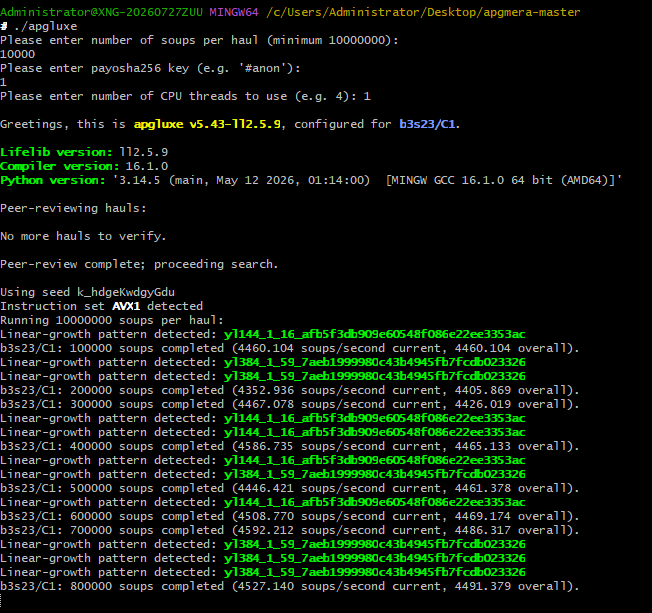Viewport: 652px width, 613px height.
Task: Click the ./apgluxe command text
Action: (x=45, y=26)
